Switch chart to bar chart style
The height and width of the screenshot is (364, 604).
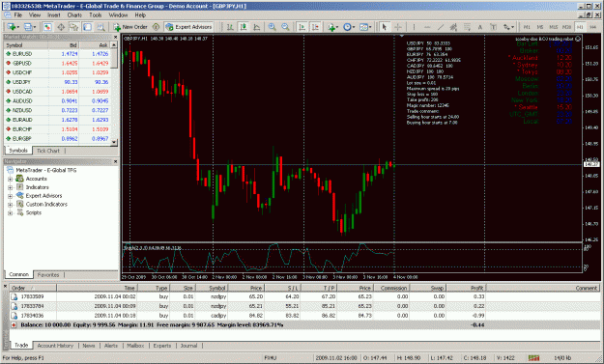[x=230, y=27]
